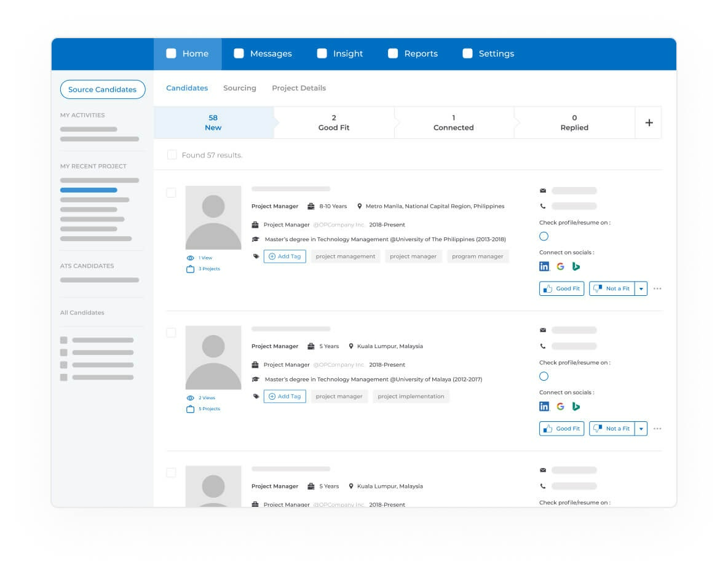Click the program manager tag
Viewport: 728px width, 572px height.
tap(478, 256)
